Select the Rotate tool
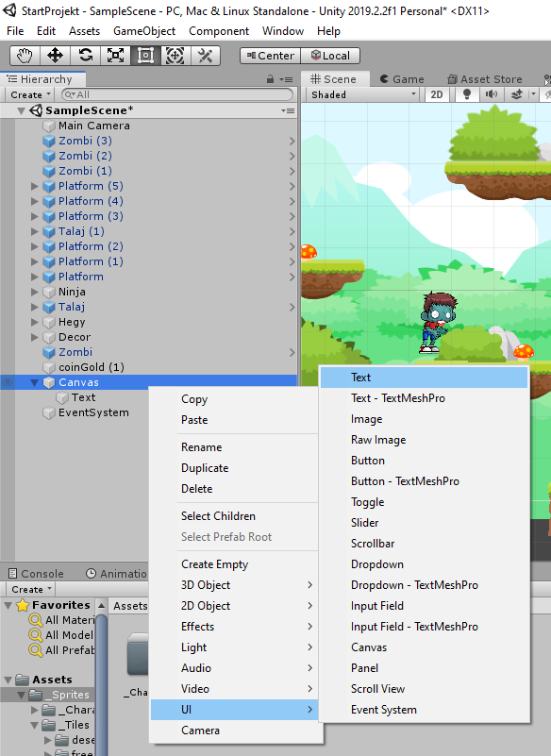This screenshot has width=551, height=756. click(85, 56)
